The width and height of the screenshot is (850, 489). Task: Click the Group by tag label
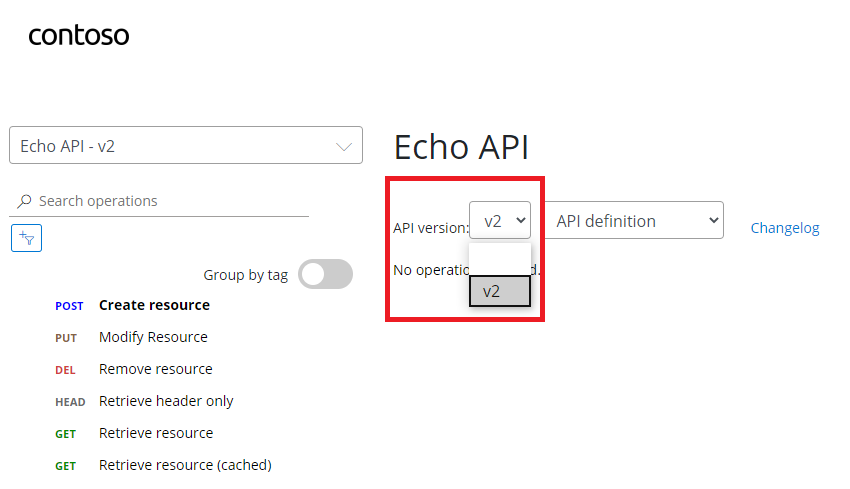(x=246, y=275)
